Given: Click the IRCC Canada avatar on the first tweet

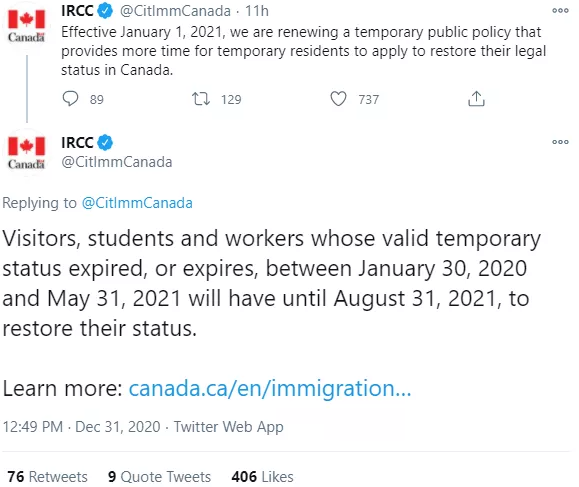Looking at the screenshot, I should tap(26, 25).
